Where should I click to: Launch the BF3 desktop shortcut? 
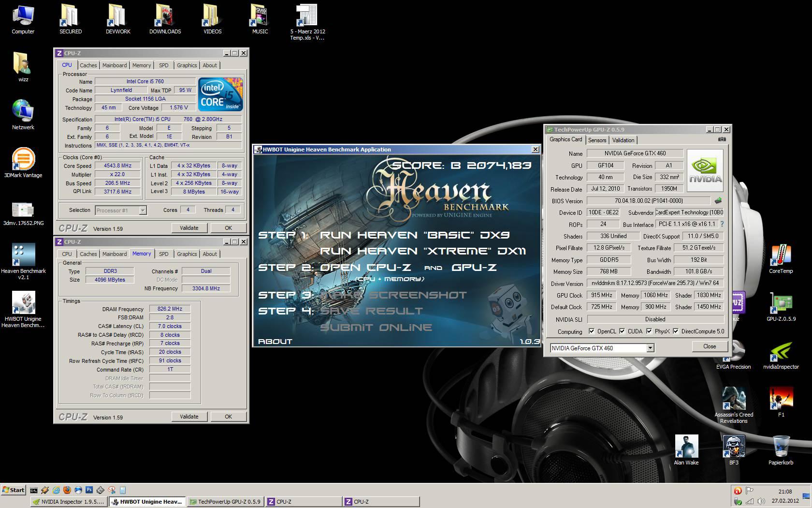point(733,450)
